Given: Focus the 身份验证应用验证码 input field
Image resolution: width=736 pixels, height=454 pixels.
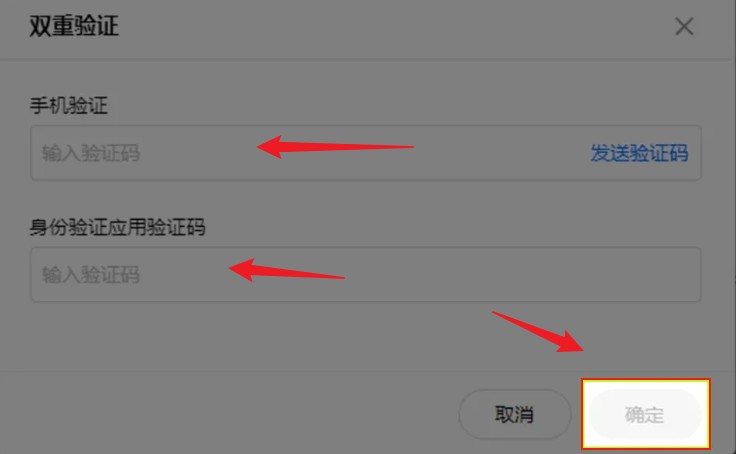Looking at the screenshot, I should point(366,275).
